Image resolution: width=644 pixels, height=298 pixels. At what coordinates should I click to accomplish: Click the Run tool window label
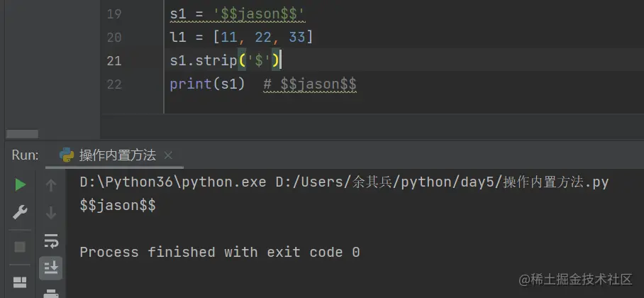coord(25,155)
